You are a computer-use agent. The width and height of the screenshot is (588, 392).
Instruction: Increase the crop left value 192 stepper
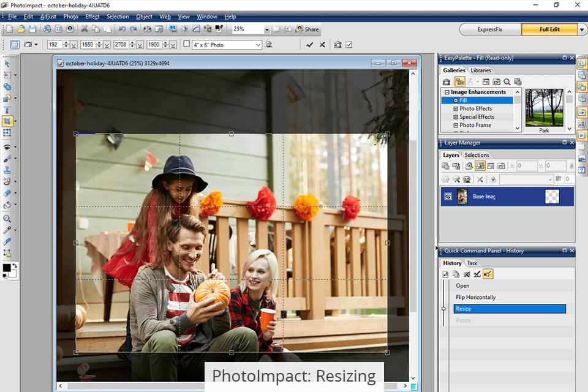point(66,43)
